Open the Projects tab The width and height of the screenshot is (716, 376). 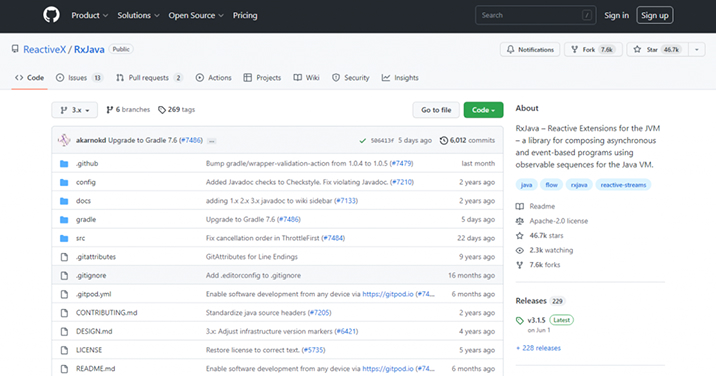(262, 78)
